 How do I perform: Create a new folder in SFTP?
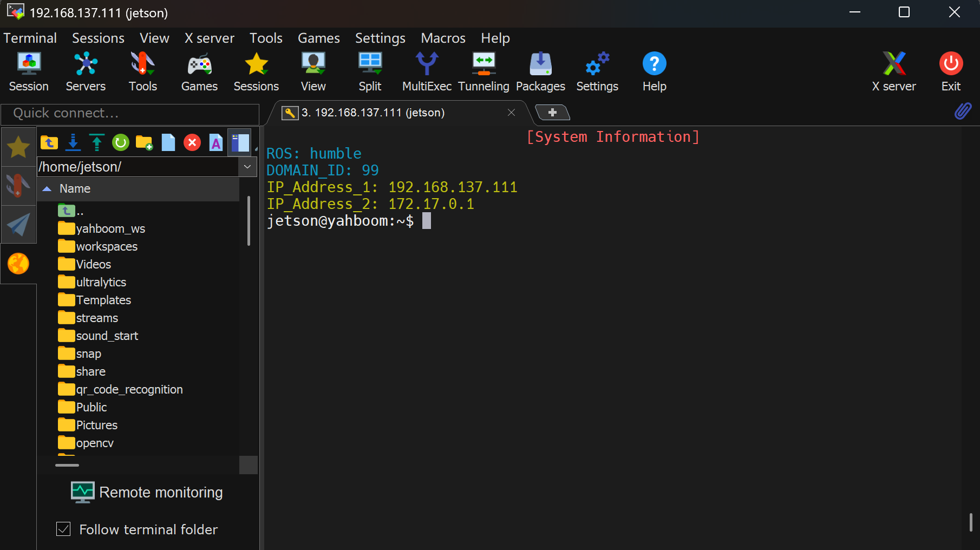tap(145, 142)
